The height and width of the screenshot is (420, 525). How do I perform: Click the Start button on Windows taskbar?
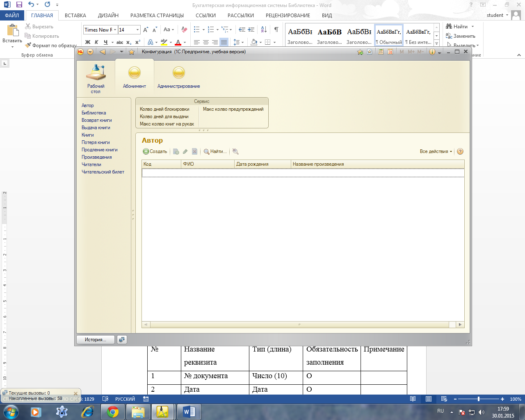[x=11, y=411]
